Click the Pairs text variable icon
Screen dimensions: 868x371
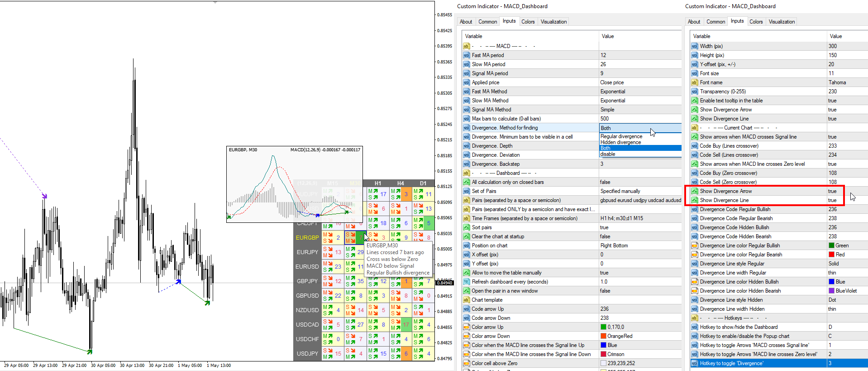(x=466, y=200)
